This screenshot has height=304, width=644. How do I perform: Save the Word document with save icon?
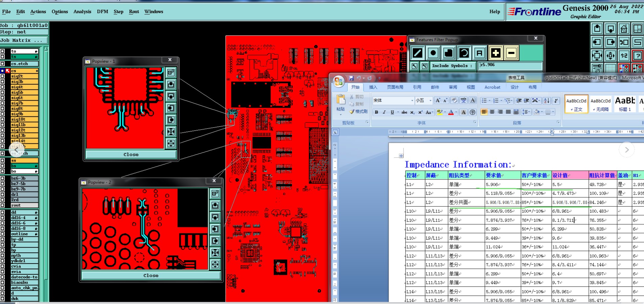[x=351, y=78]
